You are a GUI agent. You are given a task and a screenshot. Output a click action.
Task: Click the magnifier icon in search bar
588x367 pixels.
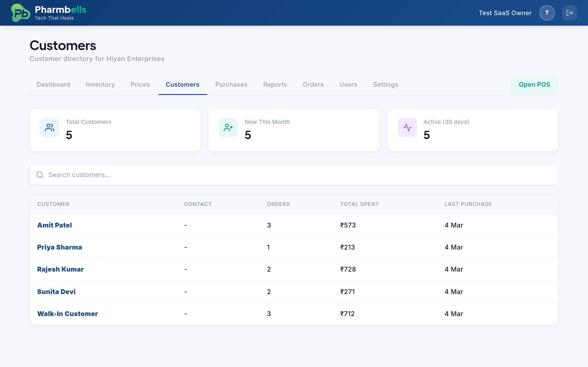[x=40, y=175]
